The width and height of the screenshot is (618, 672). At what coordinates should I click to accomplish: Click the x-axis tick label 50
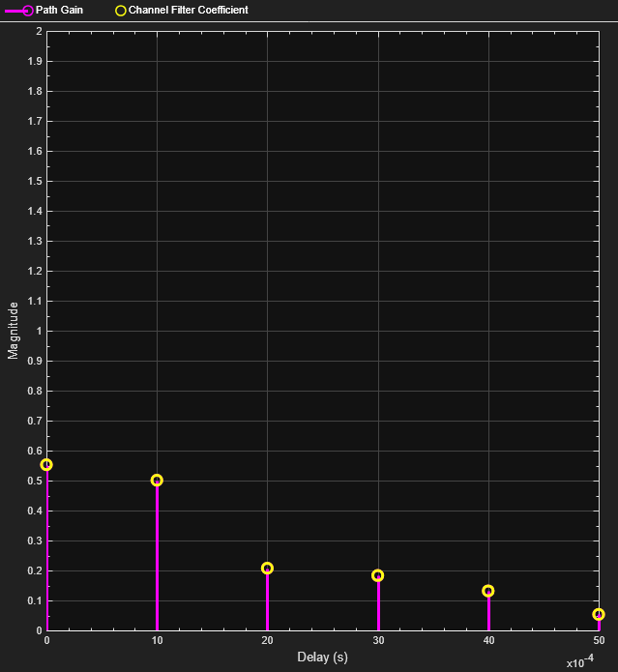(x=599, y=640)
